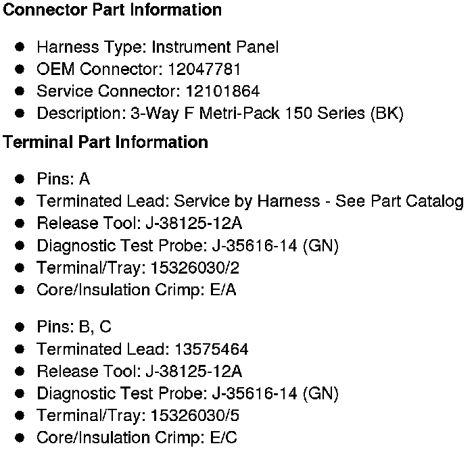Image resolution: width=476 pixels, height=450 pixels.
Task: Click the Pins: B, C line
Action: 74,327
